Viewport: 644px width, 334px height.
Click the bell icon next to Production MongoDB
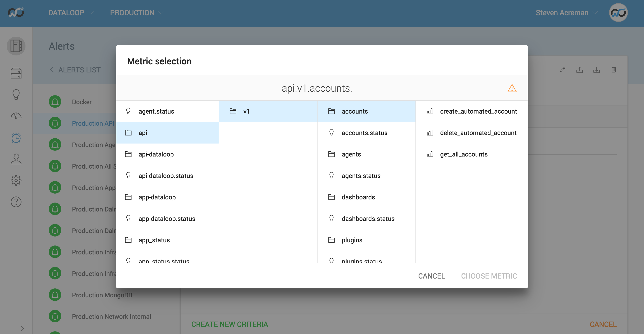coord(55,295)
